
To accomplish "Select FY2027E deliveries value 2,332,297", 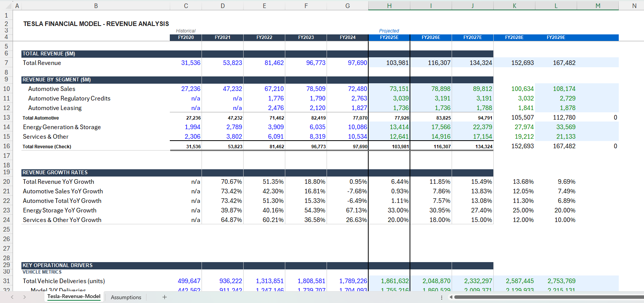I will tap(478, 281).
